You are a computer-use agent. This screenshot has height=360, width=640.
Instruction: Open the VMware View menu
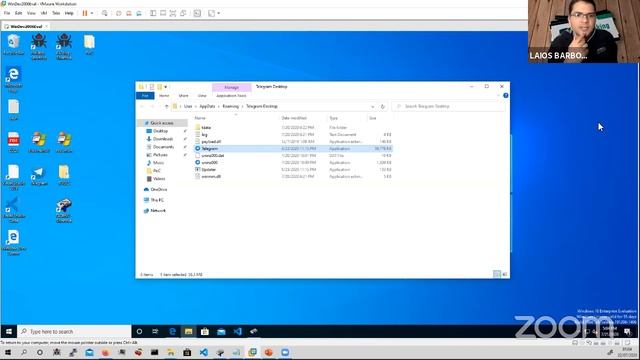point(31,13)
